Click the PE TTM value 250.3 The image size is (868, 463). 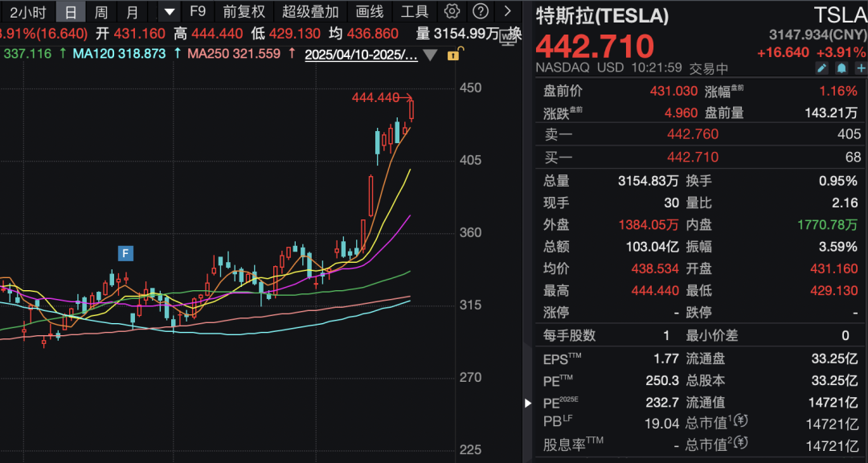tap(662, 380)
